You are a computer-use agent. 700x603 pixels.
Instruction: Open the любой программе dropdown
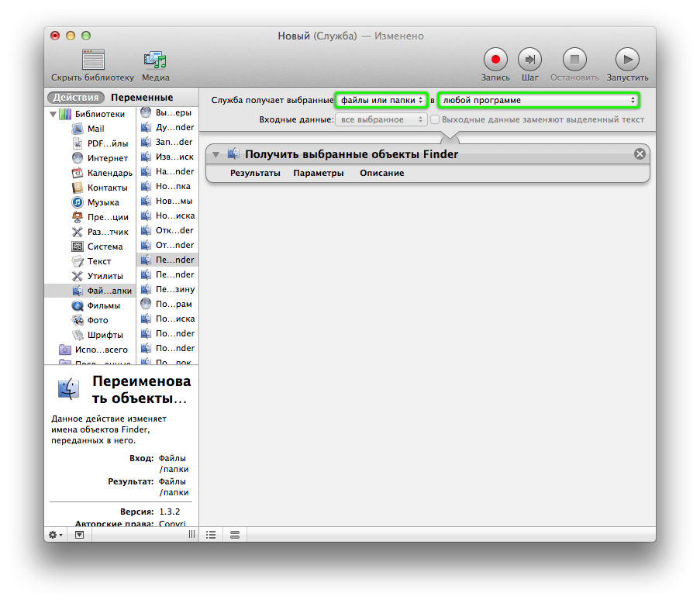tap(538, 100)
